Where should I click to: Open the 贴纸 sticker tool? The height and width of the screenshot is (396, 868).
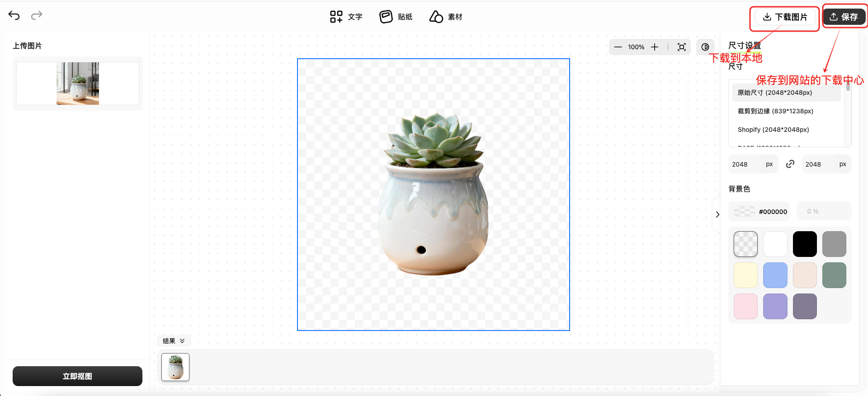(396, 17)
